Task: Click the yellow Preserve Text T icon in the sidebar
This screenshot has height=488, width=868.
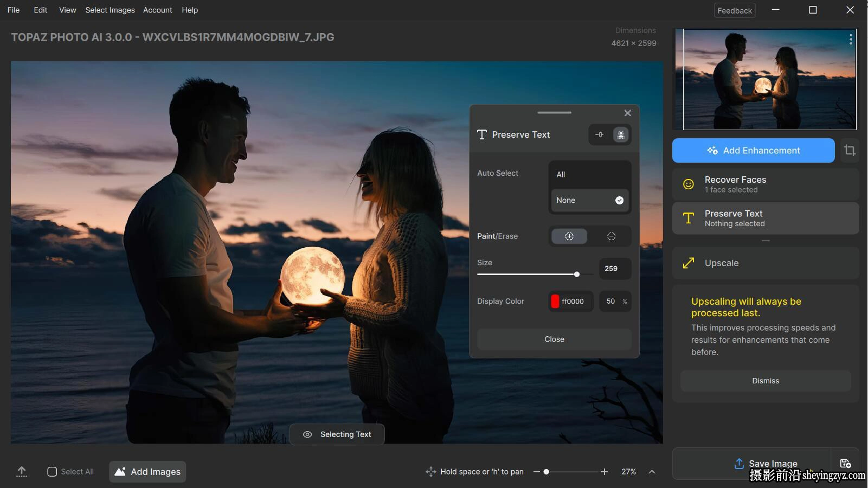Action: point(688,218)
